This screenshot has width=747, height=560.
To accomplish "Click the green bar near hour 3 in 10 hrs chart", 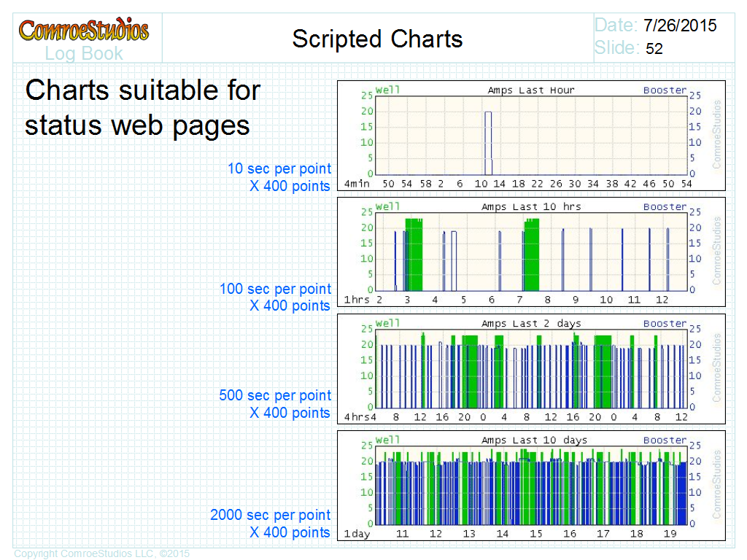I will [414, 254].
